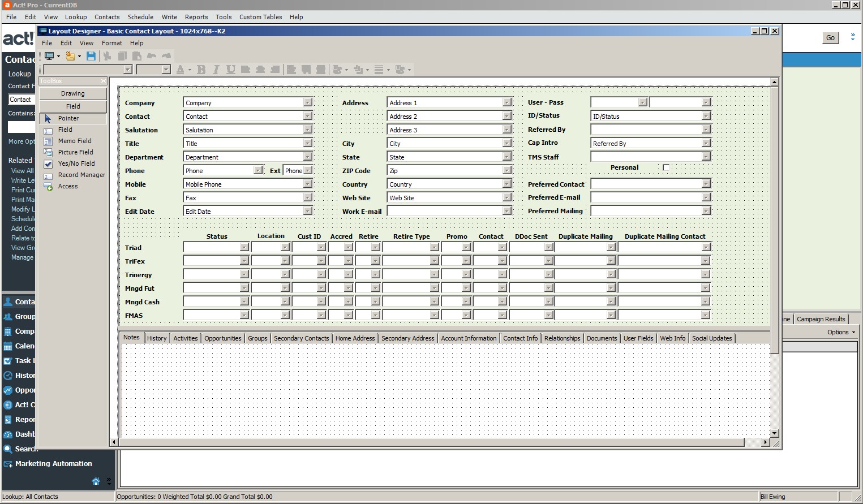
Task: Open the Custom Tables menu in Act!
Action: pos(260,17)
